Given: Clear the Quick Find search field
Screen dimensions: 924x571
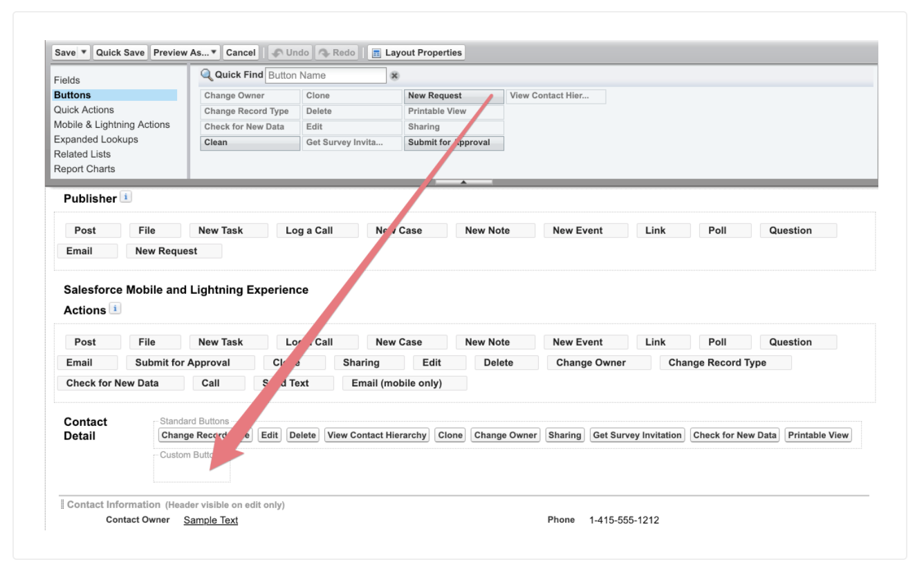Looking at the screenshot, I should point(394,76).
